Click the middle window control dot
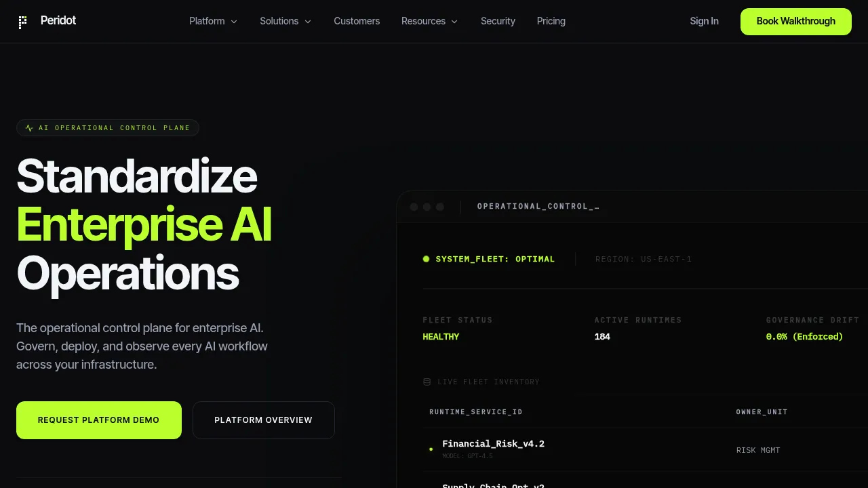 427,207
